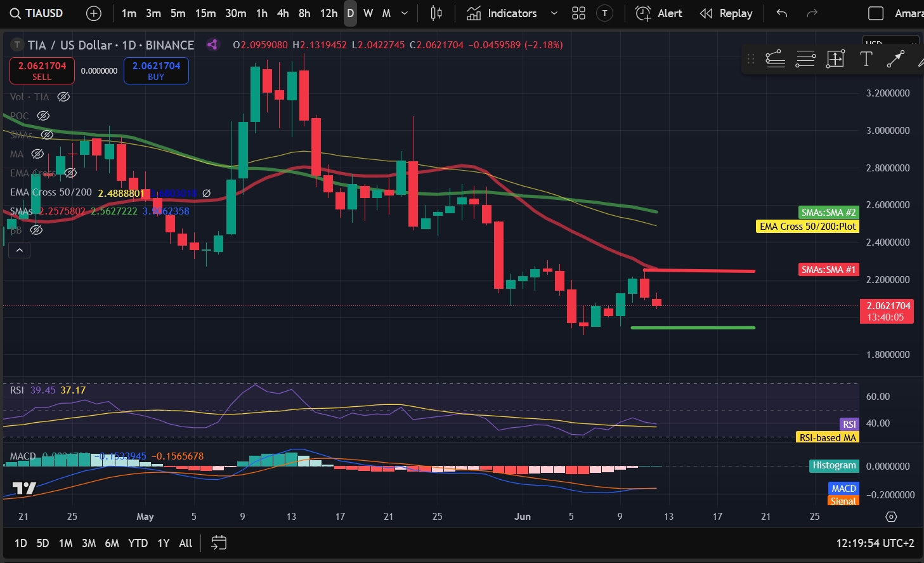Viewport: 924px width, 563px height.
Task: Select the price range measure tool
Action: (836, 59)
